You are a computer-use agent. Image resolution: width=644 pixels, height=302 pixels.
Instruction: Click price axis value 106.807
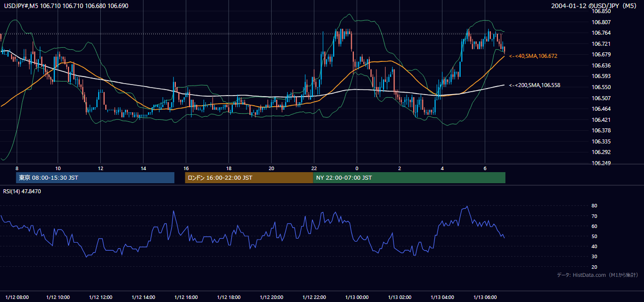tap(601, 22)
